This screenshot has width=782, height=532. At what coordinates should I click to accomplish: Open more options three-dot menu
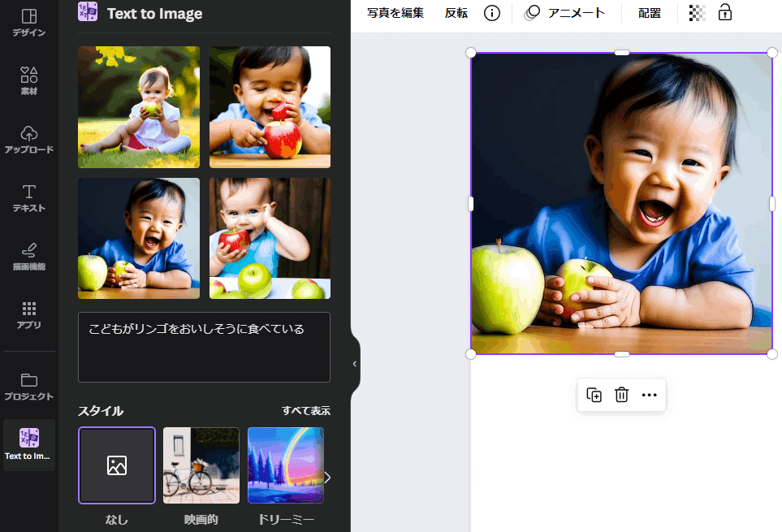tap(649, 395)
